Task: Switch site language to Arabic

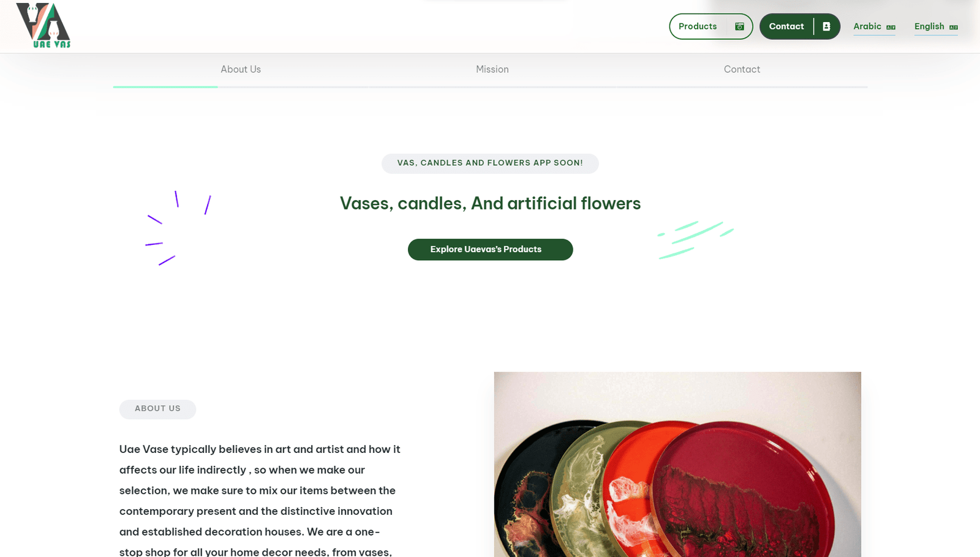Action: coord(874,26)
